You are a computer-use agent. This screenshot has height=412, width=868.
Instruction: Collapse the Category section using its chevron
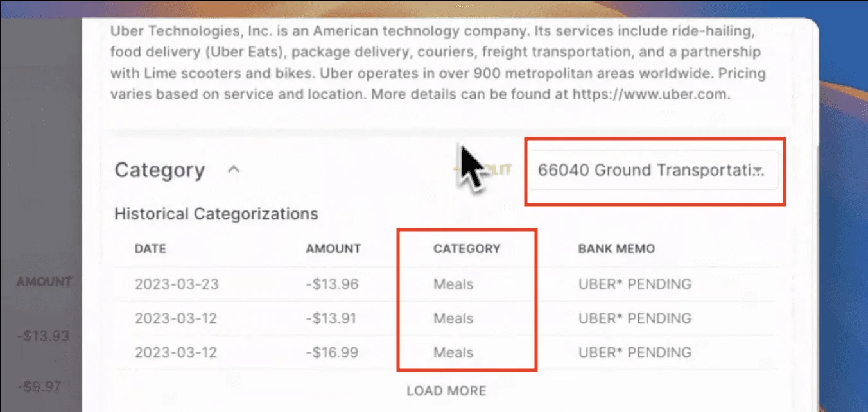click(234, 169)
